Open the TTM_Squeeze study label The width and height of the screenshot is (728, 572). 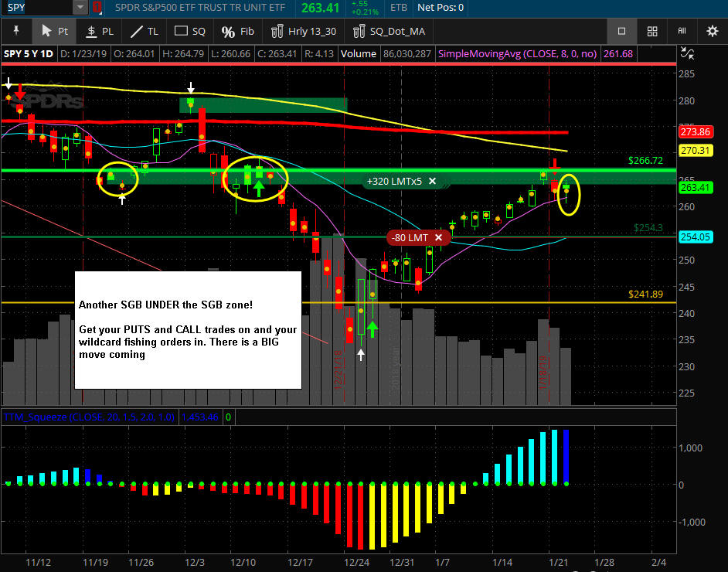[89, 417]
